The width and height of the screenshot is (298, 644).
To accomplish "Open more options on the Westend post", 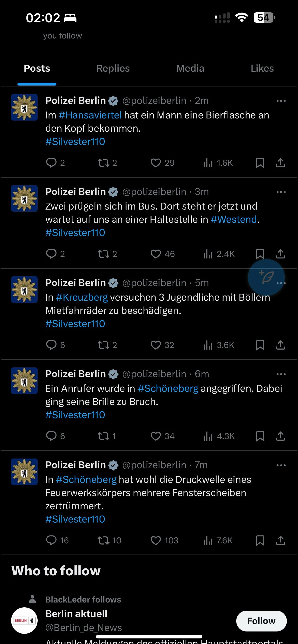I will [281, 192].
